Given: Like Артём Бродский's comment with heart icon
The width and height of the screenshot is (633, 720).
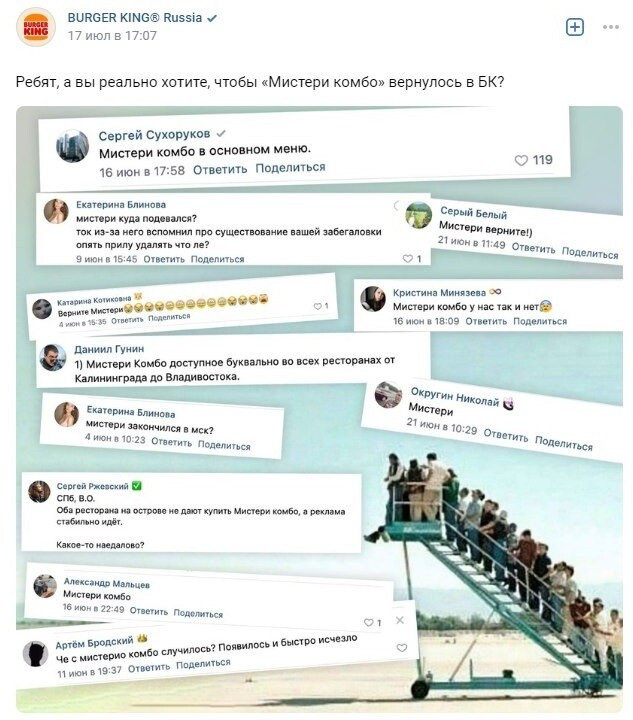Looking at the screenshot, I should pyautogui.click(x=402, y=647).
